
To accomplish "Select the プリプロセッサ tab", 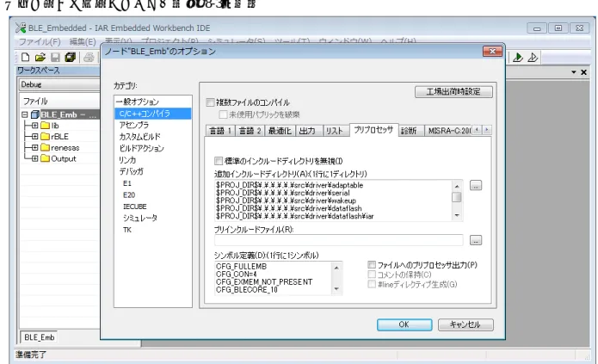I will [x=373, y=130].
